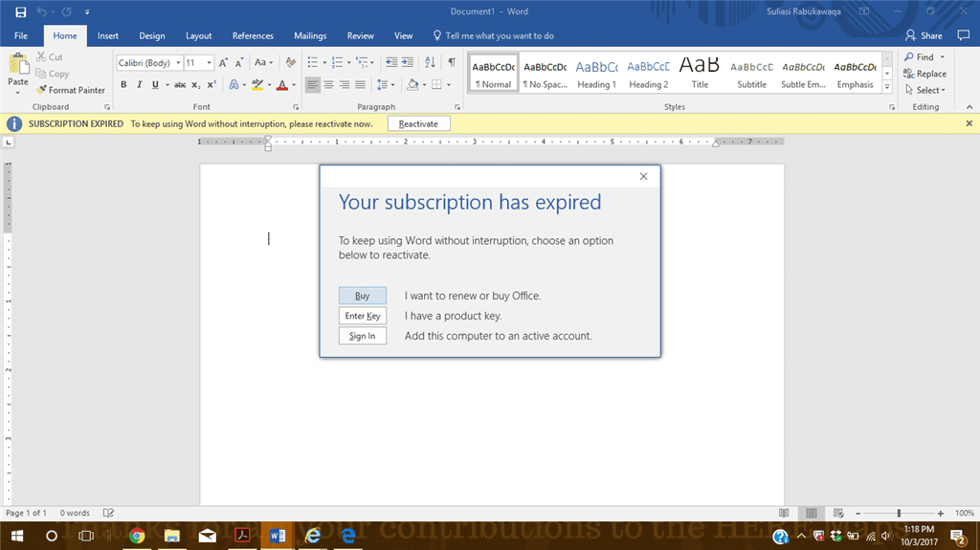Click the Enter Key button

click(363, 316)
